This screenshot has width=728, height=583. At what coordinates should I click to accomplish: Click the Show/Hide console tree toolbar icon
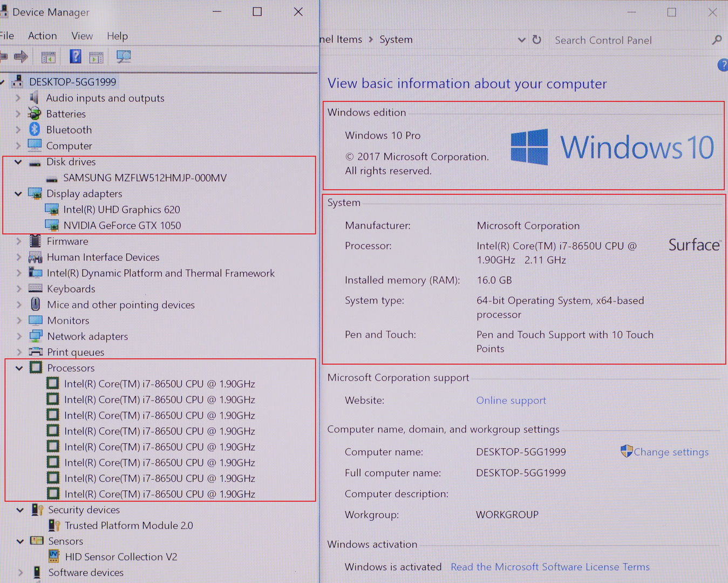pos(49,57)
